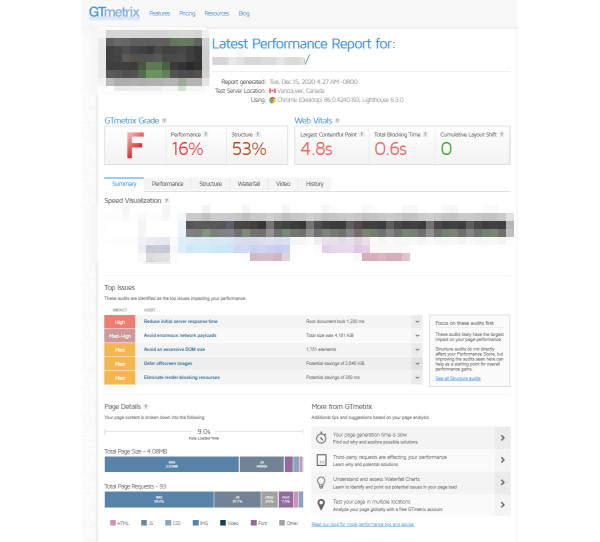Open help icon for Largest Contentful Paint
Image resolution: width=600 pixels, height=542 pixels.
pos(362,134)
